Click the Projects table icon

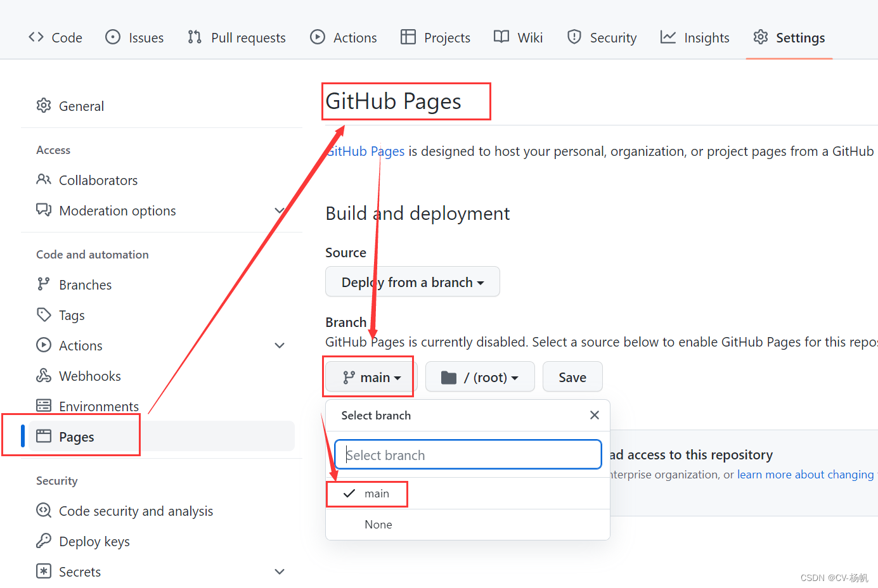(x=408, y=37)
